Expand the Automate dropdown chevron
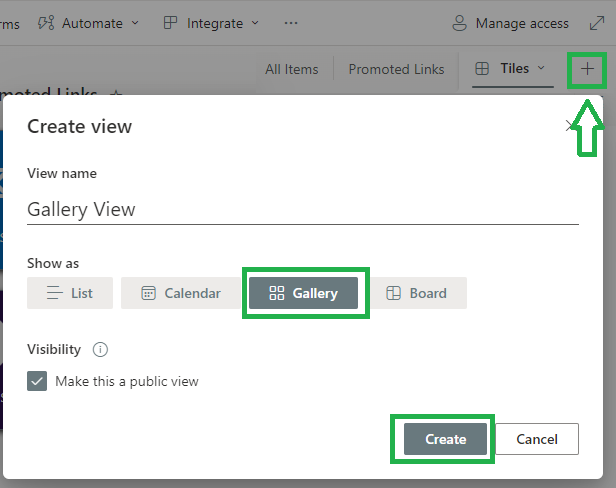Viewport: 616px width, 488px height. pos(135,23)
